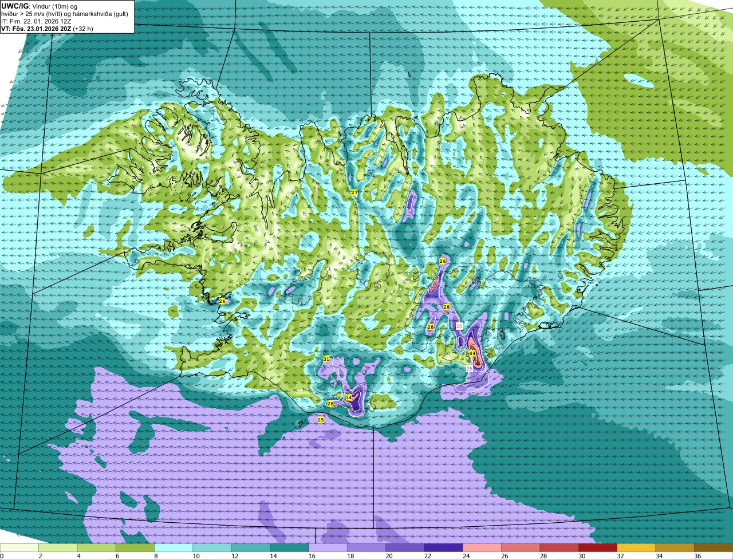Click the tick label 36 on the colour scale
Screen dimensions: 733x560
697,556
